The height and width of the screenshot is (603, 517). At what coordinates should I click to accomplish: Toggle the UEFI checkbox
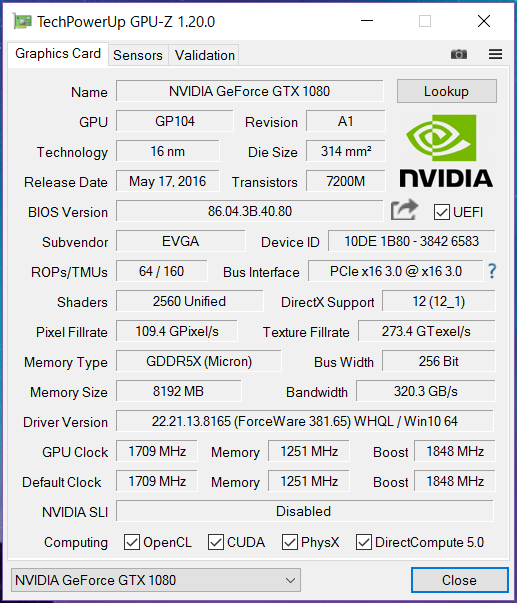coord(441,212)
